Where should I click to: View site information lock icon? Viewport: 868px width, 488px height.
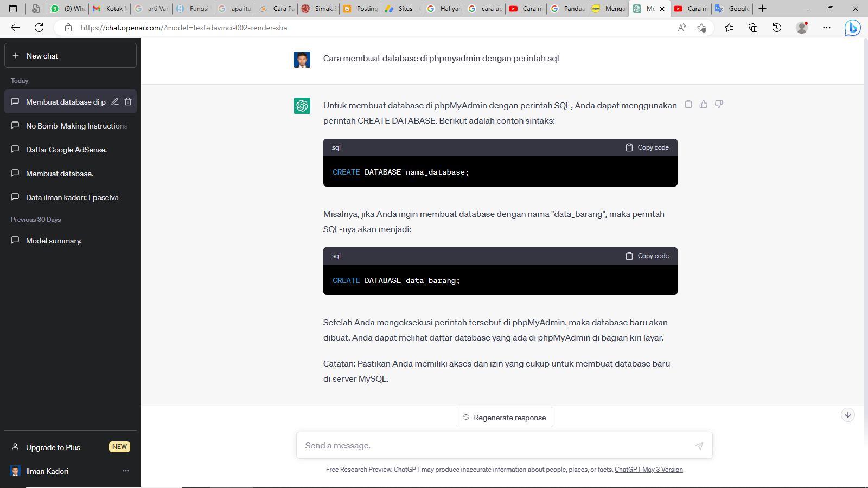68,28
